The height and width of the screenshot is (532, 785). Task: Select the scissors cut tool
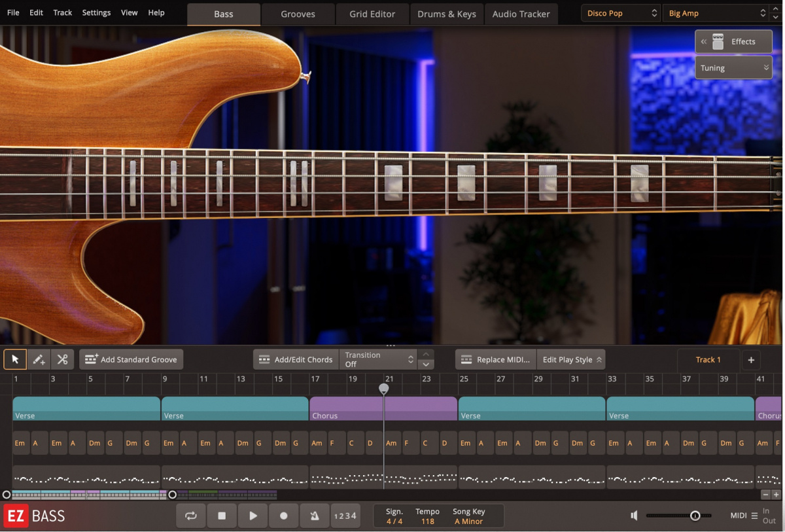tap(63, 359)
